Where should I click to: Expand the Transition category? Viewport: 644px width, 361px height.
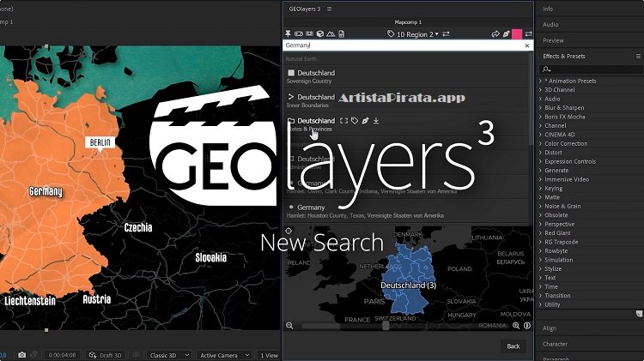coord(540,296)
